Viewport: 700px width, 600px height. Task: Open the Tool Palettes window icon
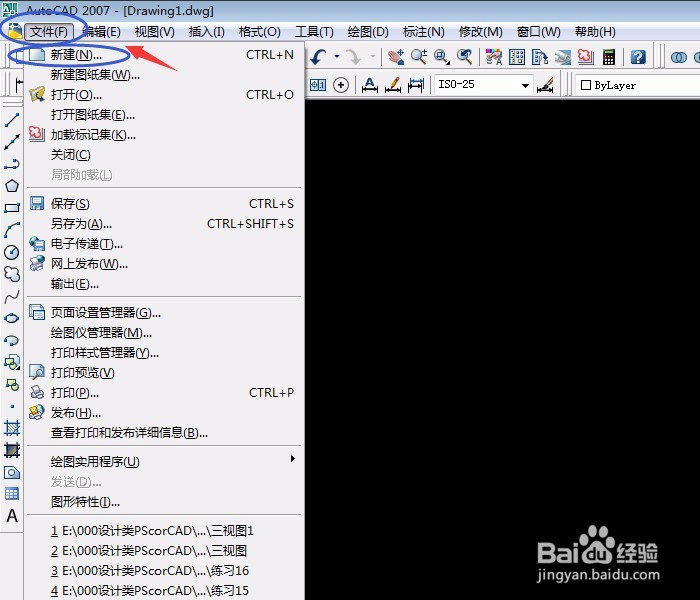click(540, 57)
